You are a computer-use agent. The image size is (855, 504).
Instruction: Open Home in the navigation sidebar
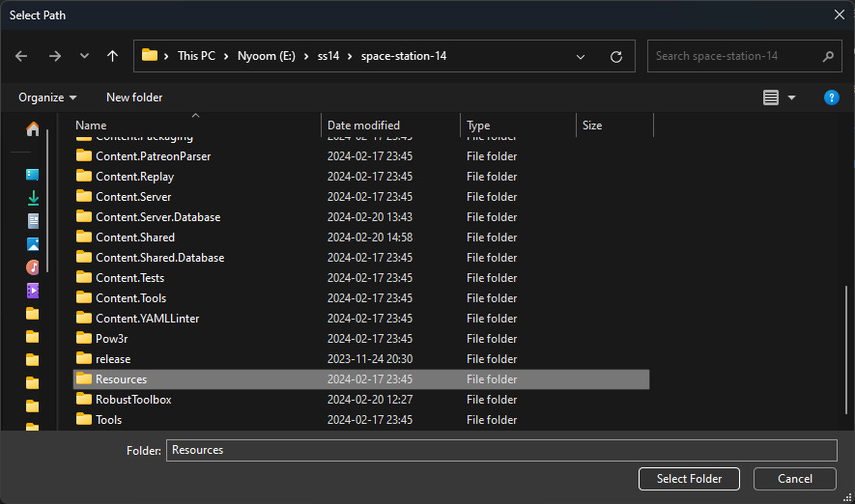(x=33, y=128)
